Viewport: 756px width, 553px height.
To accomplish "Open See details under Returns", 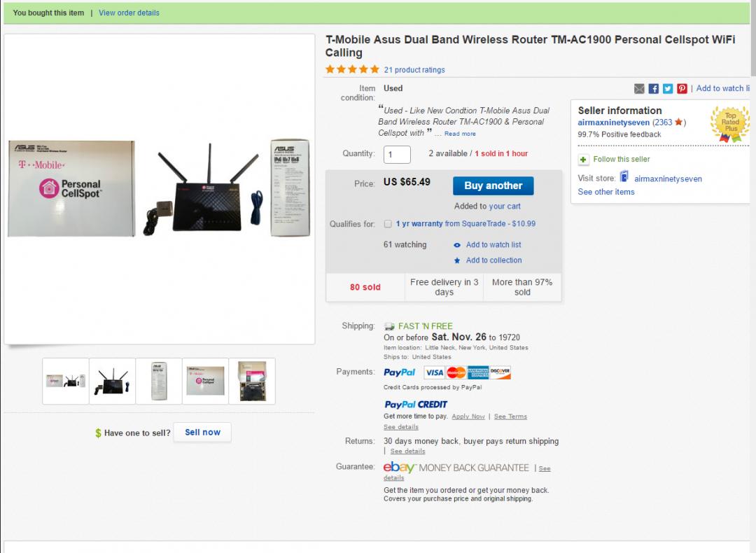I will tap(407, 451).
